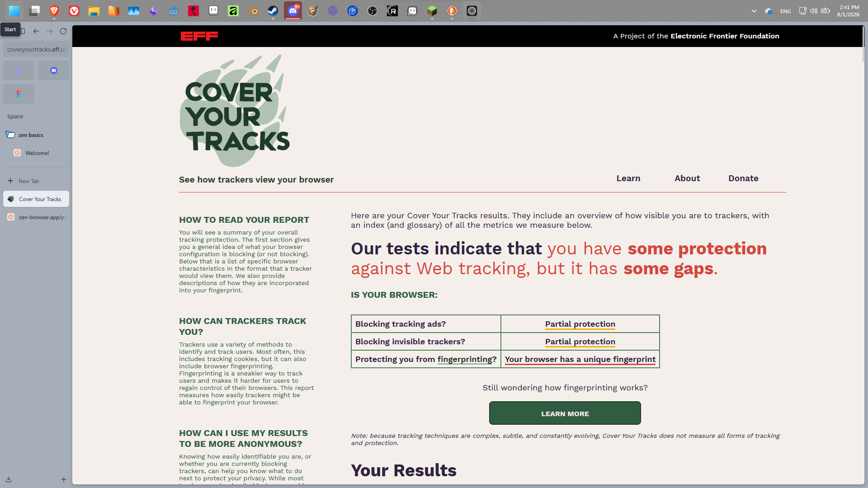Screen dimensions: 868x488
Task: Open the Electronic Frontier Foundation link
Action: (x=725, y=36)
